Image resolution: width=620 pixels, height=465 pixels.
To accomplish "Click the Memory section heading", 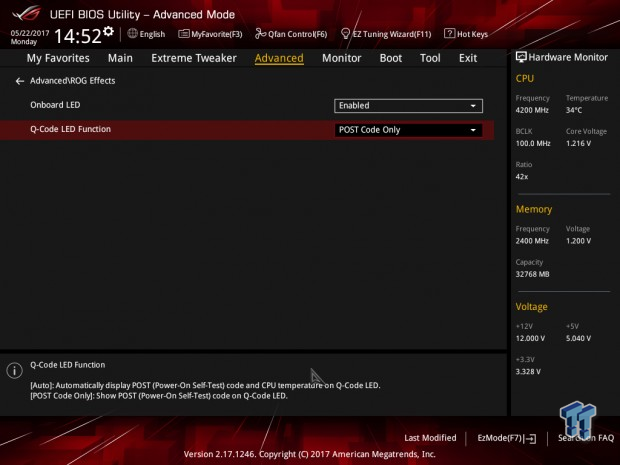I will pyautogui.click(x=534, y=209).
